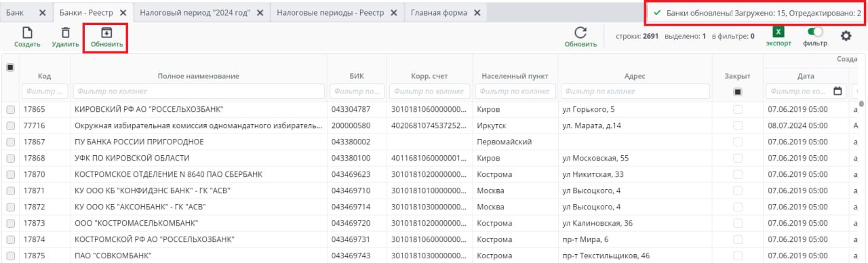Open Налоговый период "2024 год" tab

point(195,13)
